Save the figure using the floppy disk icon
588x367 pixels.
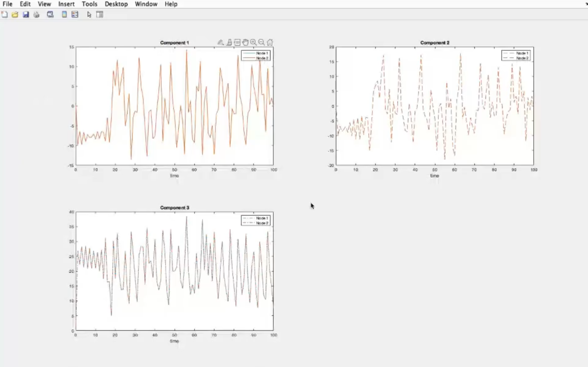pyautogui.click(x=26, y=15)
